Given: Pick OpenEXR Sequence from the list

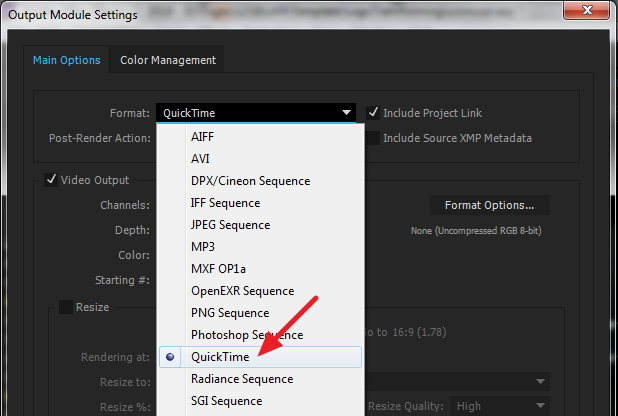Looking at the screenshot, I should pyautogui.click(x=242, y=291).
